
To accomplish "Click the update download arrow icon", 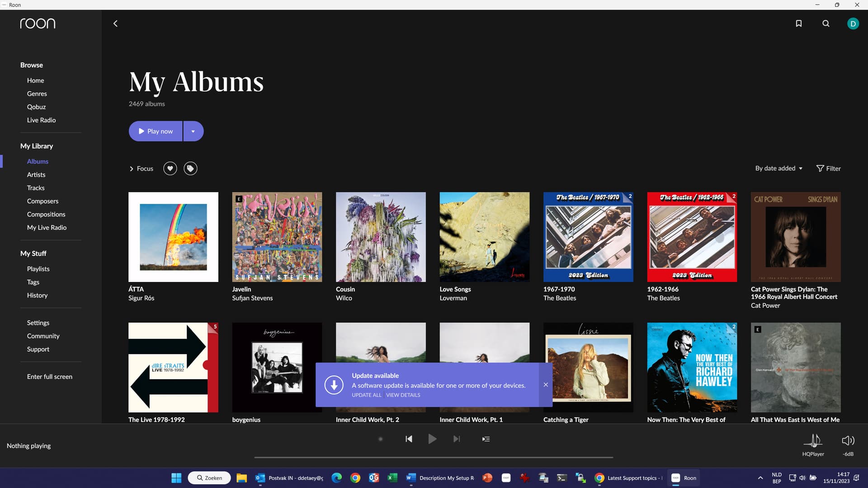I will pos(334,385).
